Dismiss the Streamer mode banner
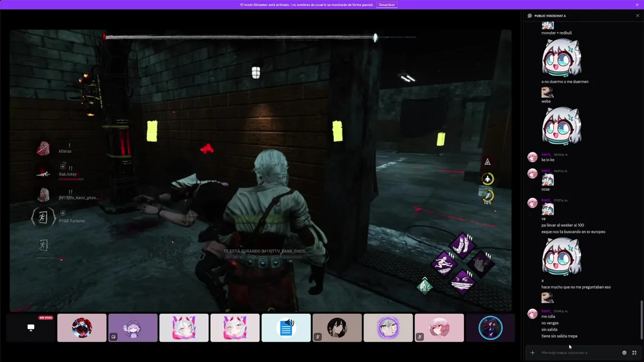The width and height of the screenshot is (644, 362). [x=637, y=5]
